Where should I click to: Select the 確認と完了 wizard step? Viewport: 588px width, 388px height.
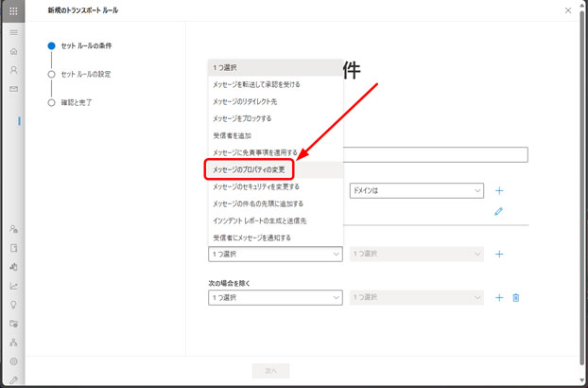70,102
